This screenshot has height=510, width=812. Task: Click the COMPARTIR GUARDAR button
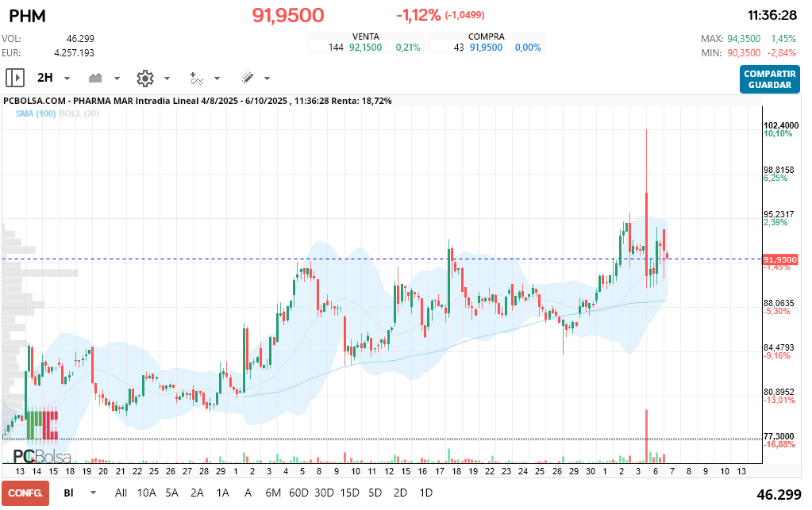769,79
